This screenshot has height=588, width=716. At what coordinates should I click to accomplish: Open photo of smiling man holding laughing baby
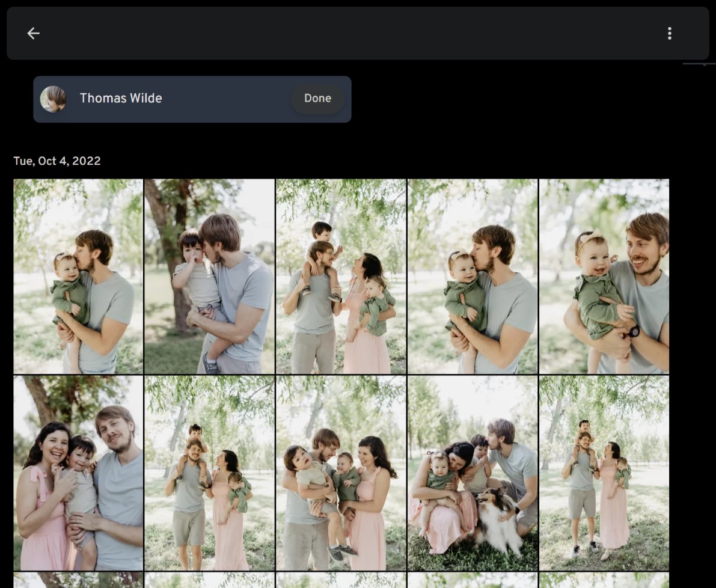pos(604,277)
